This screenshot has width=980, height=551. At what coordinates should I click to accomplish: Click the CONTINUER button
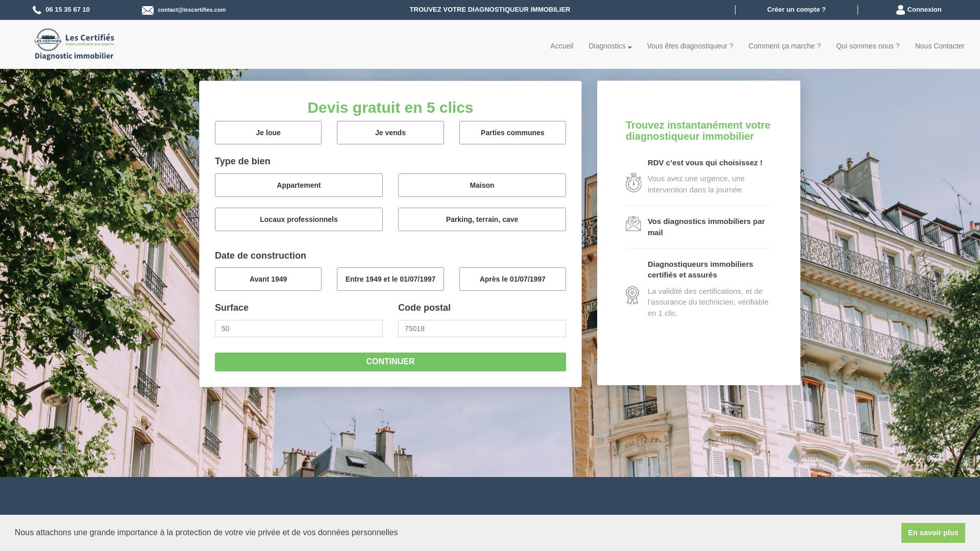390,361
